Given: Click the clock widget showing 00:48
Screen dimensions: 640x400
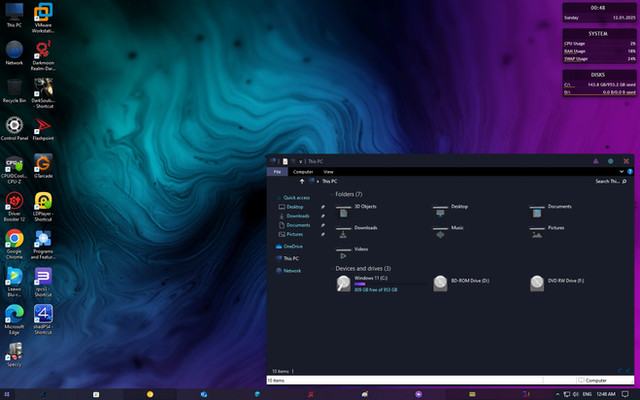Looking at the screenshot, I should [599, 12].
